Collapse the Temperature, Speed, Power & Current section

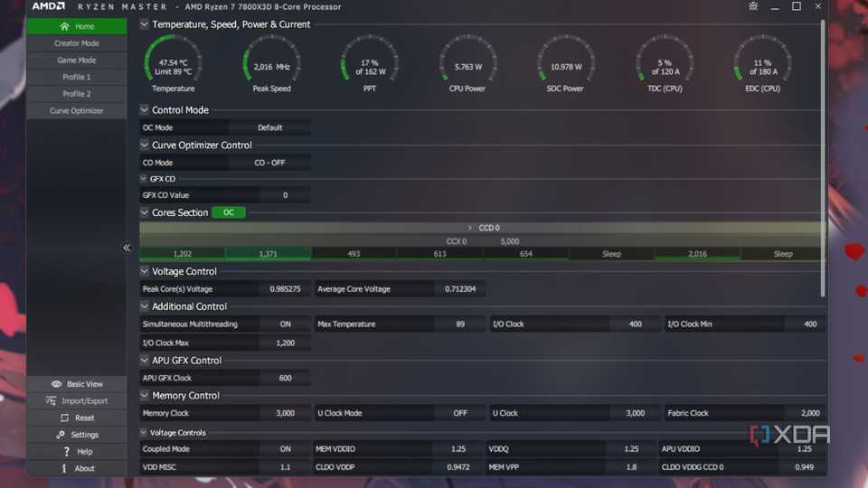pyautogui.click(x=145, y=24)
